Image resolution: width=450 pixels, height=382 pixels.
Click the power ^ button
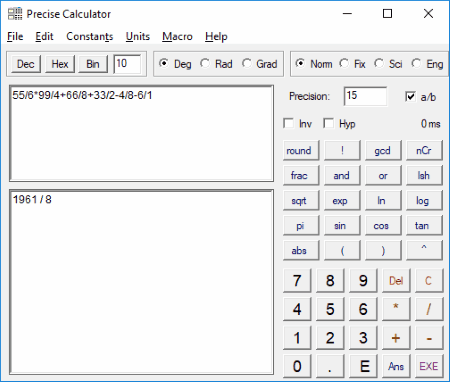[424, 251]
